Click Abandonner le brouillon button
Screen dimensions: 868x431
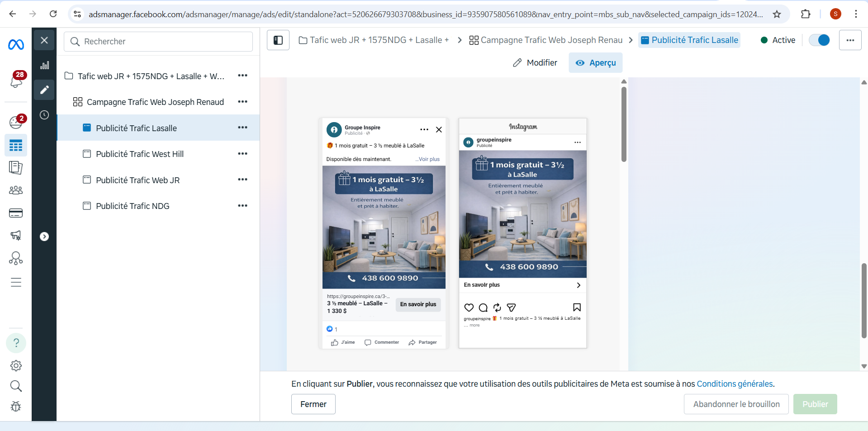click(x=736, y=404)
